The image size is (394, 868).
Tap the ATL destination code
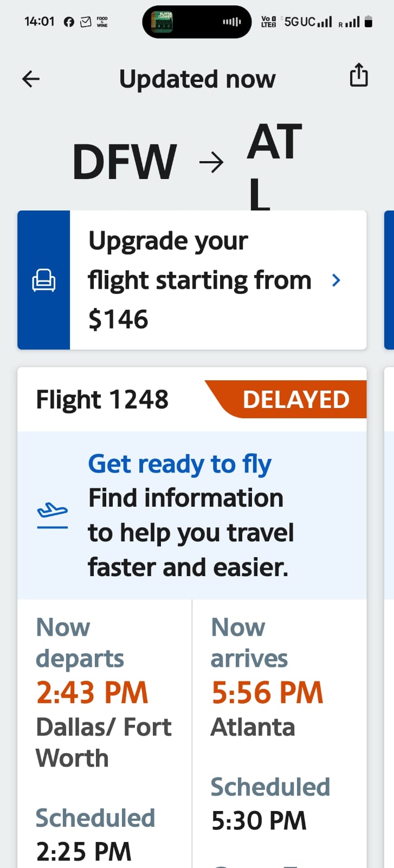tap(274, 163)
